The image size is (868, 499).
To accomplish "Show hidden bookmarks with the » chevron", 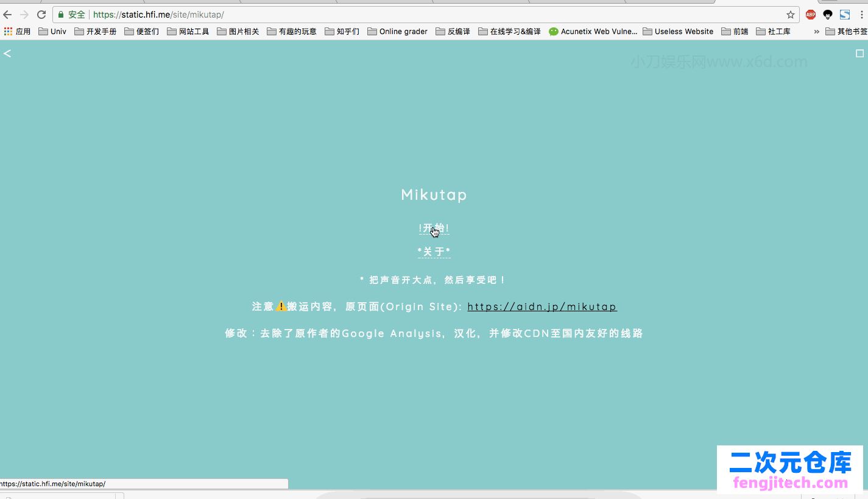I will coord(816,31).
